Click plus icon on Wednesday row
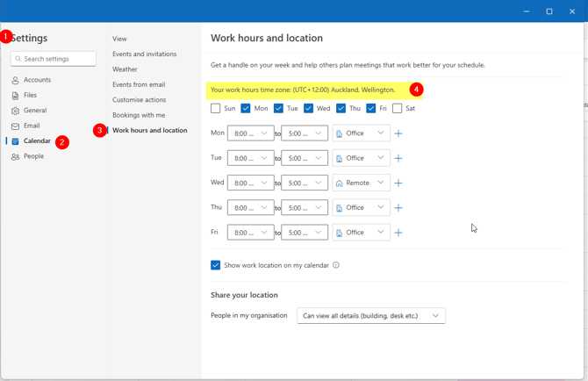 (398, 183)
